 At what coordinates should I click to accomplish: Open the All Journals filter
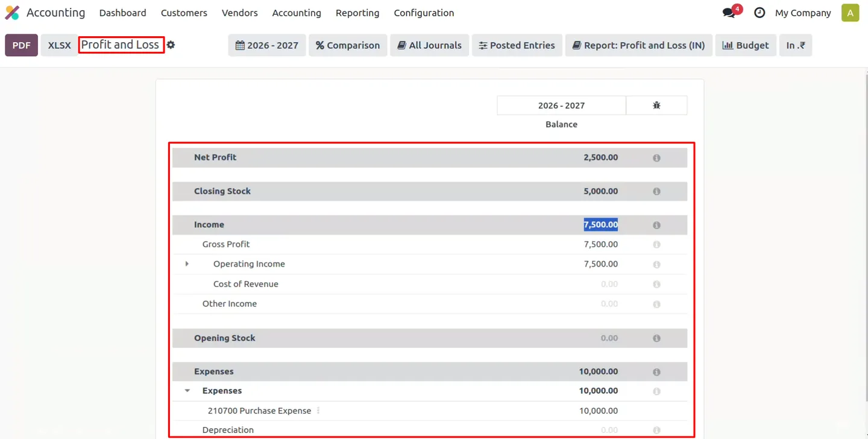(x=429, y=45)
